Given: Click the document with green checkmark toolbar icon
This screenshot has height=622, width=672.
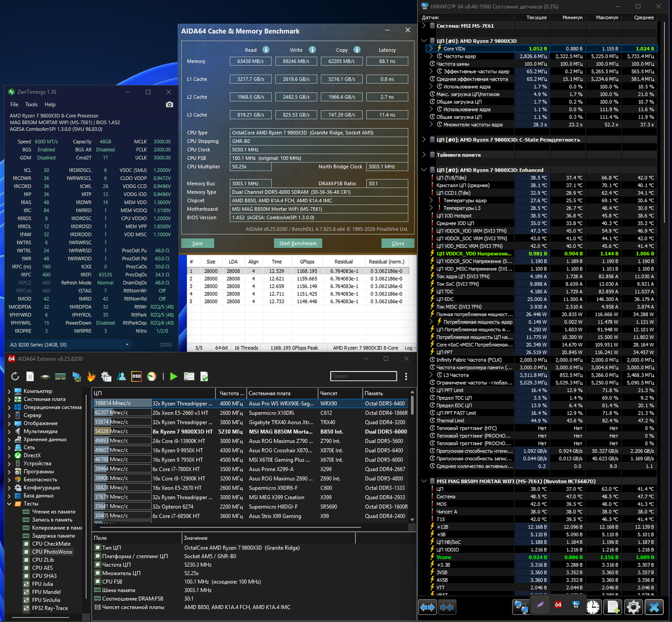Looking at the screenshot, I should pyautogui.click(x=204, y=376).
